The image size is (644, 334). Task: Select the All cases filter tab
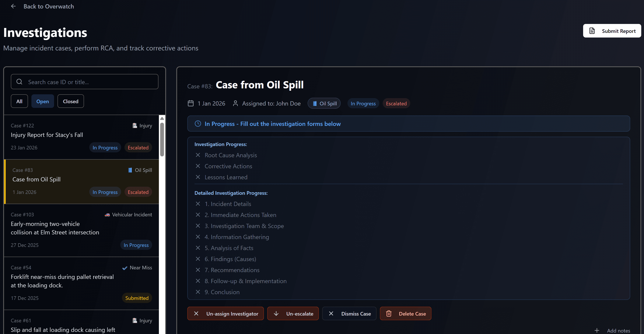click(19, 101)
